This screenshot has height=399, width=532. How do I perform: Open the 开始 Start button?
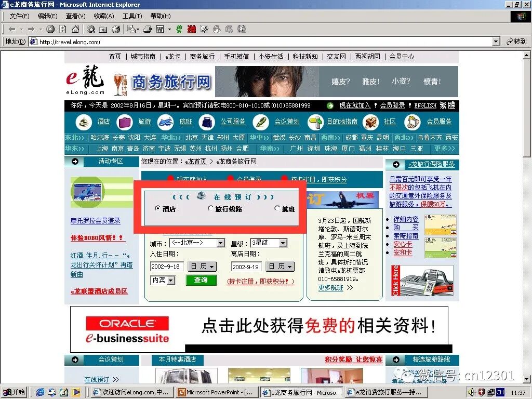point(14,392)
